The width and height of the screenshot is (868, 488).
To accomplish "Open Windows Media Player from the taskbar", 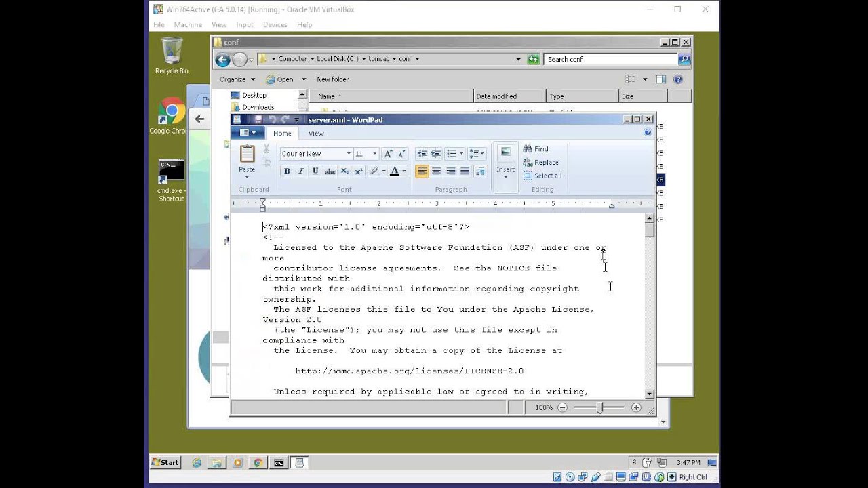I will tap(237, 463).
